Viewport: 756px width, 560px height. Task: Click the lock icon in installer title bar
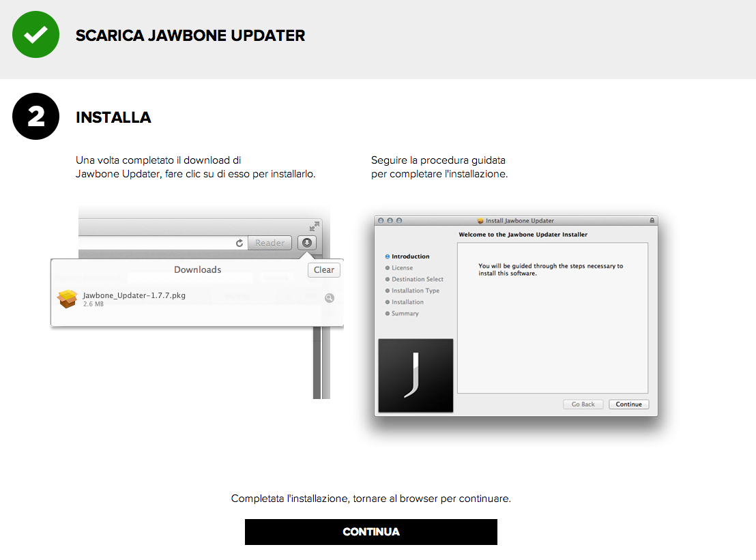652,220
